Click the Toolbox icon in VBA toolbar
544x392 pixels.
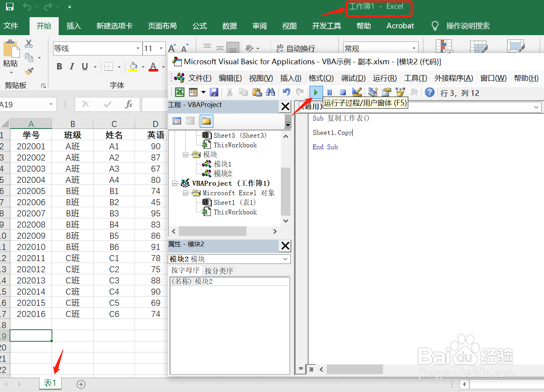click(x=414, y=93)
